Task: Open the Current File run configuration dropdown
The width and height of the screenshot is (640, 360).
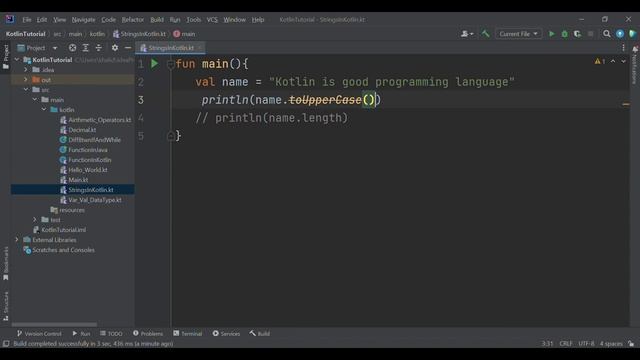Action: [518, 34]
